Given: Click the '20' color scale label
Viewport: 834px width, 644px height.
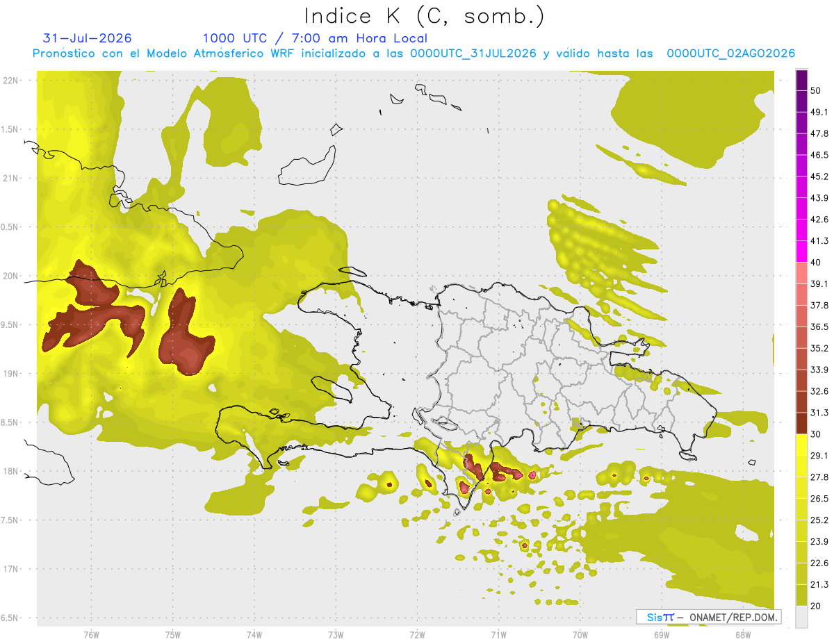Looking at the screenshot, I should [816, 605].
